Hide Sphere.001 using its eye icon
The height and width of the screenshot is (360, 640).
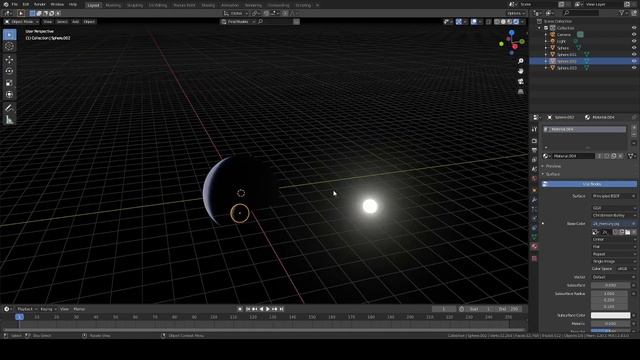tap(634, 54)
